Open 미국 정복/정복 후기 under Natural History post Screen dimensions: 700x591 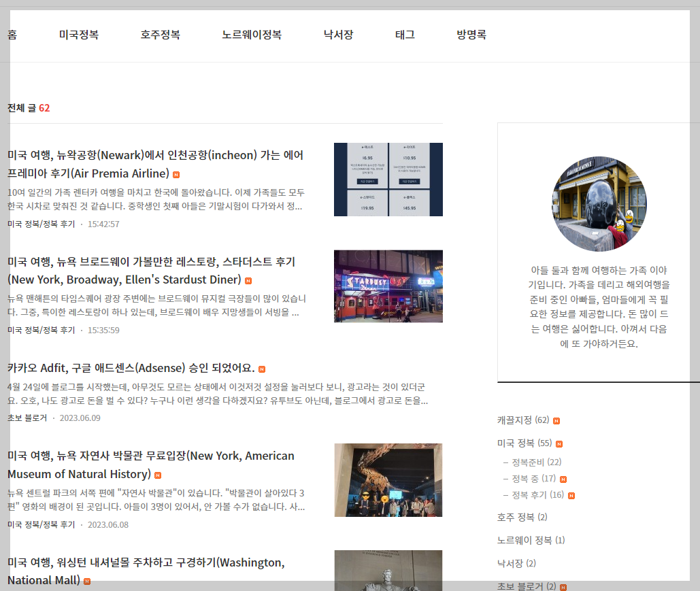[x=41, y=525]
